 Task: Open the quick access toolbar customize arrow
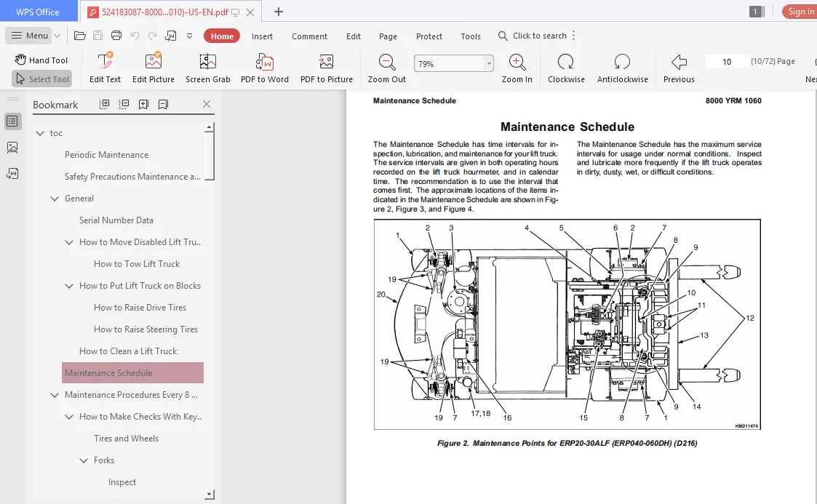(190, 36)
